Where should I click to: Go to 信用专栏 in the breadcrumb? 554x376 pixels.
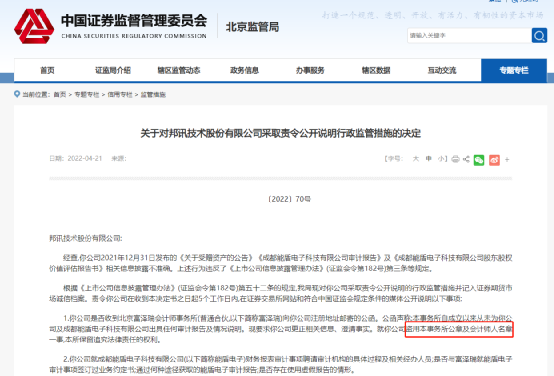(x=120, y=94)
